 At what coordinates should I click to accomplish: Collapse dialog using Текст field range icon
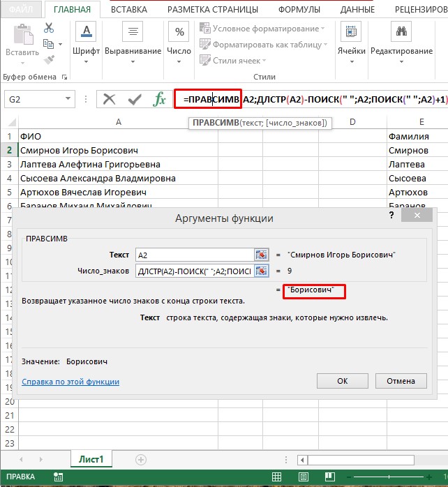[261, 255]
